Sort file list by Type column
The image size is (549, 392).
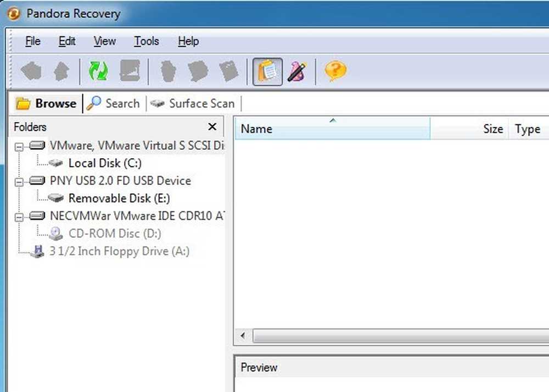tap(529, 128)
